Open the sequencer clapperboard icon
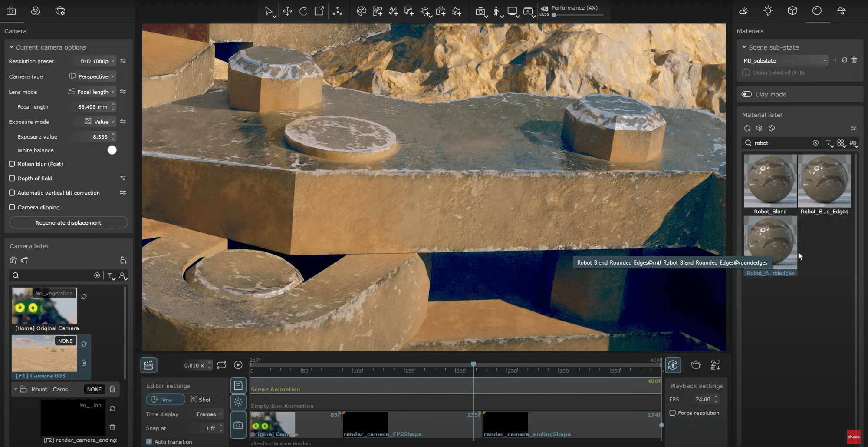This screenshot has width=868, height=447. (x=148, y=365)
